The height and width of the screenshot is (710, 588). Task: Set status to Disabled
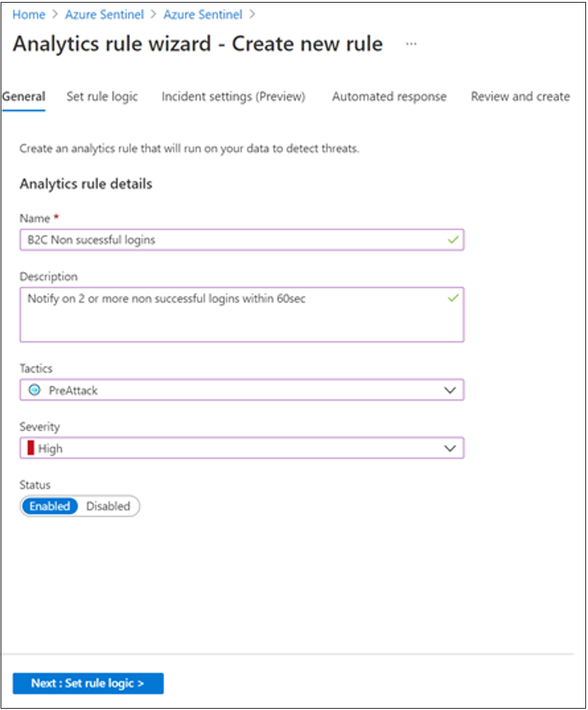coord(108,506)
